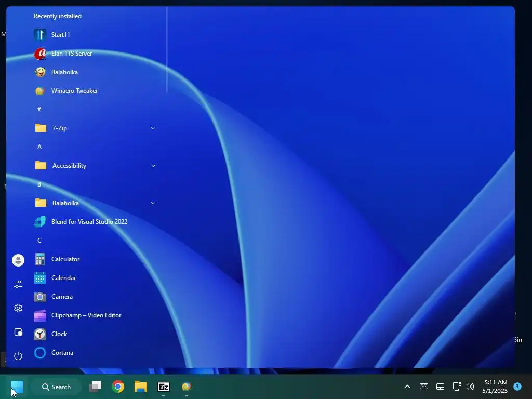Click the Recently installed heading
Screen dimensions: 532x399
tap(58, 16)
